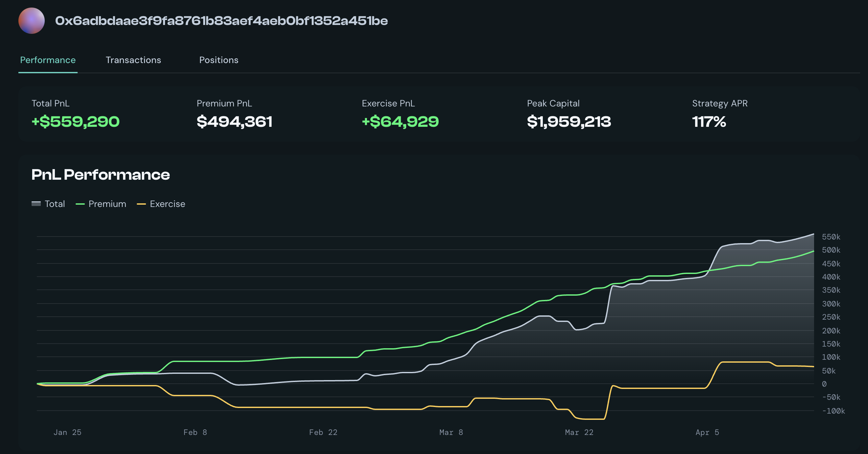Viewport: 868px width, 454px height.
Task: Open the Transactions tab
Action: pyautogui.click(x=133, y=60)
